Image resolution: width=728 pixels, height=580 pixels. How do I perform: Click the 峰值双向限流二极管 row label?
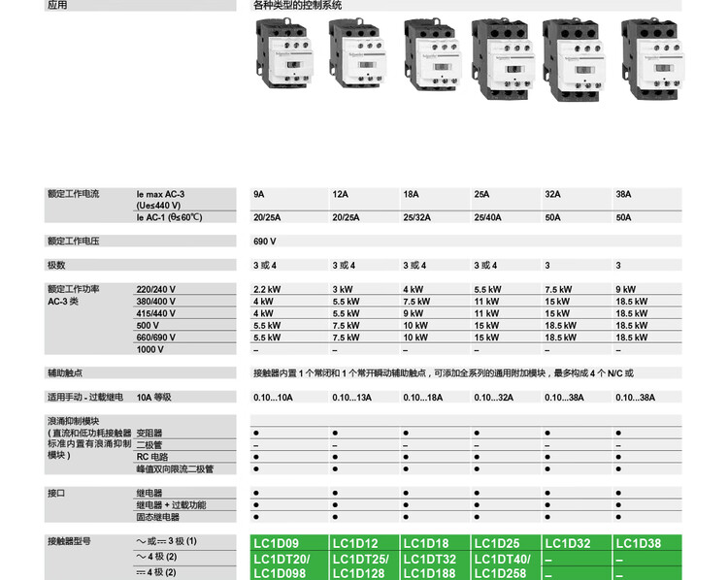click(175, 469)
